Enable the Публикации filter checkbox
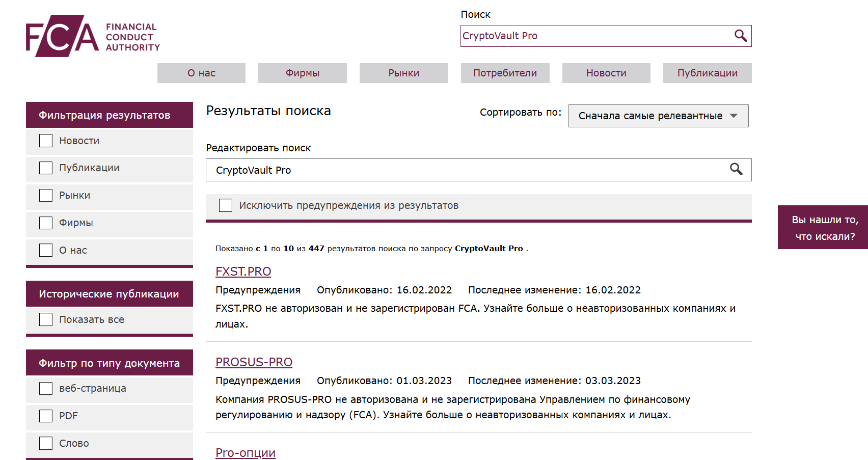The height and width of the screenshot is (460, 868). (45, 167)
